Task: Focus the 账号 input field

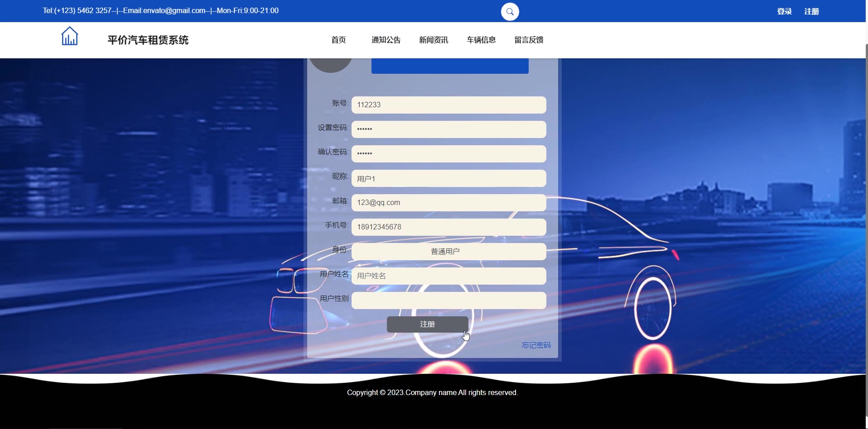Action: (449, 105)
